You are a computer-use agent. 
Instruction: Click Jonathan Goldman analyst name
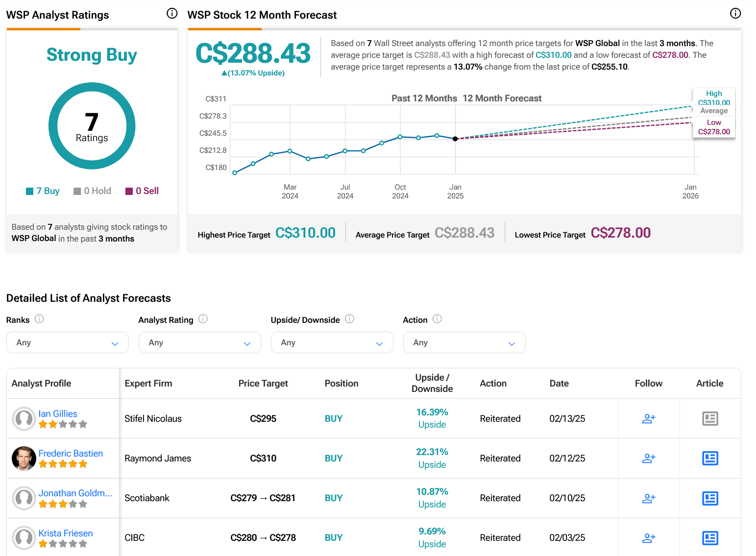[x=75, y=493]
